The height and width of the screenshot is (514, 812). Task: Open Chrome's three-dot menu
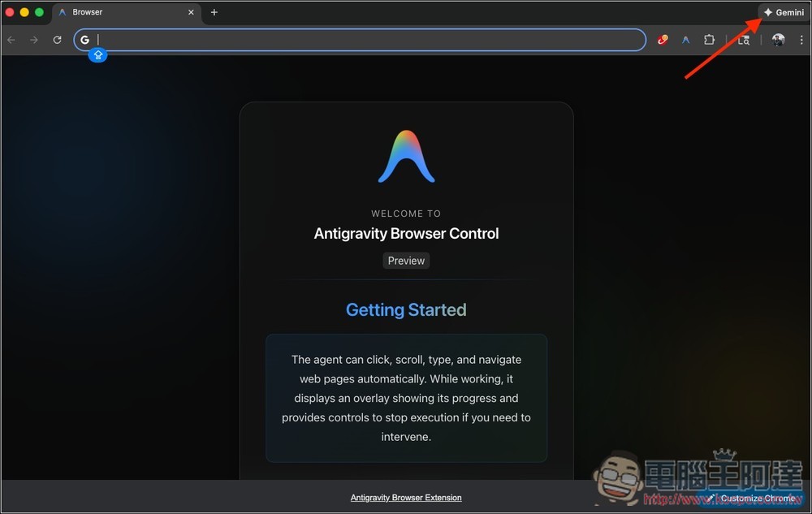(x=800, y=40)
